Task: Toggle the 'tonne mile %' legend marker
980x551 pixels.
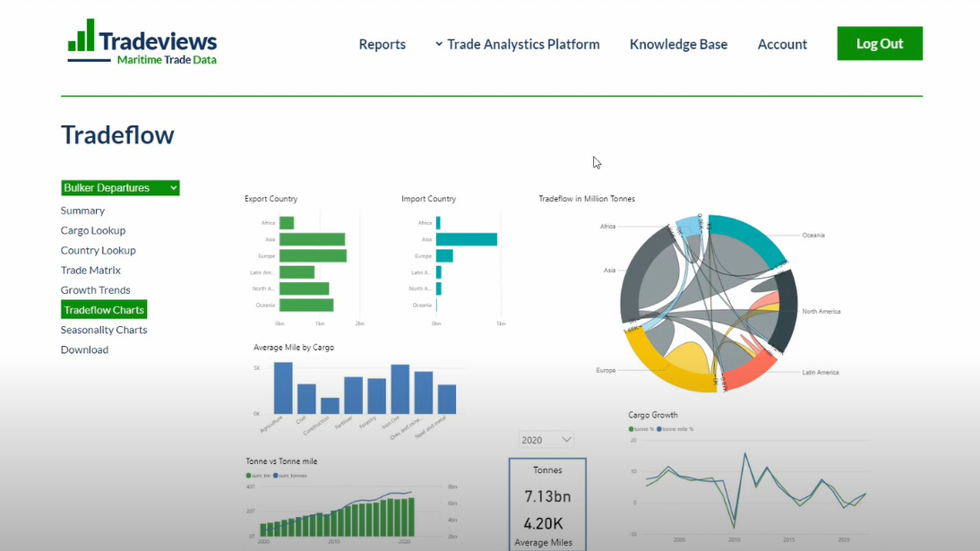Action: 660,429
